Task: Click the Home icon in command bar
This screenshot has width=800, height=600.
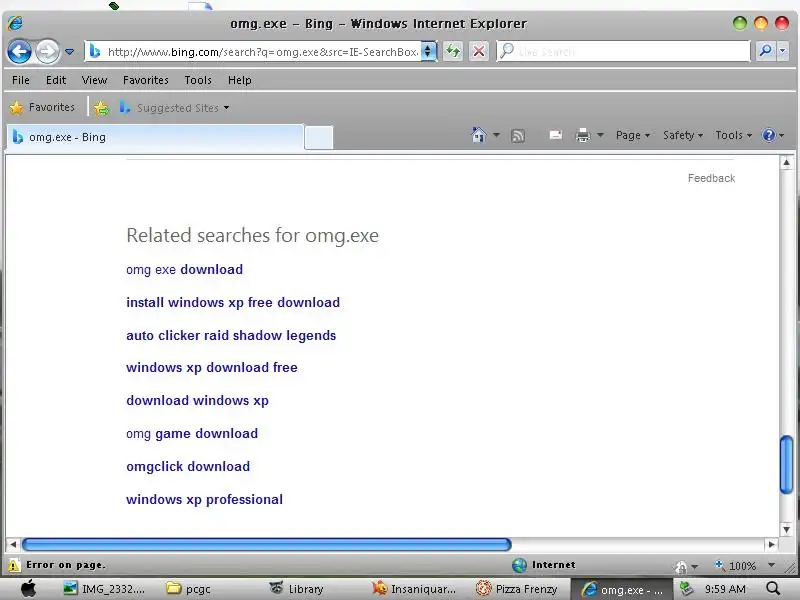Action: coord(478,135)
